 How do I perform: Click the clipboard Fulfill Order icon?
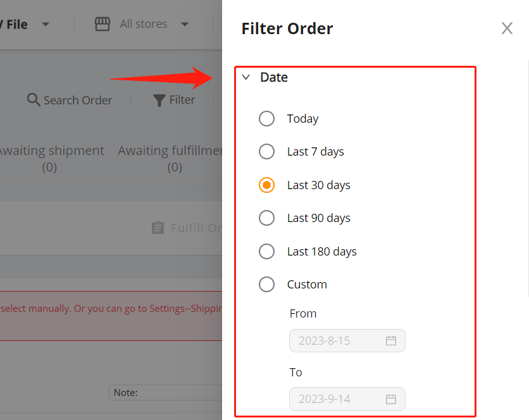pyautogui.click(x=158, y=228)
